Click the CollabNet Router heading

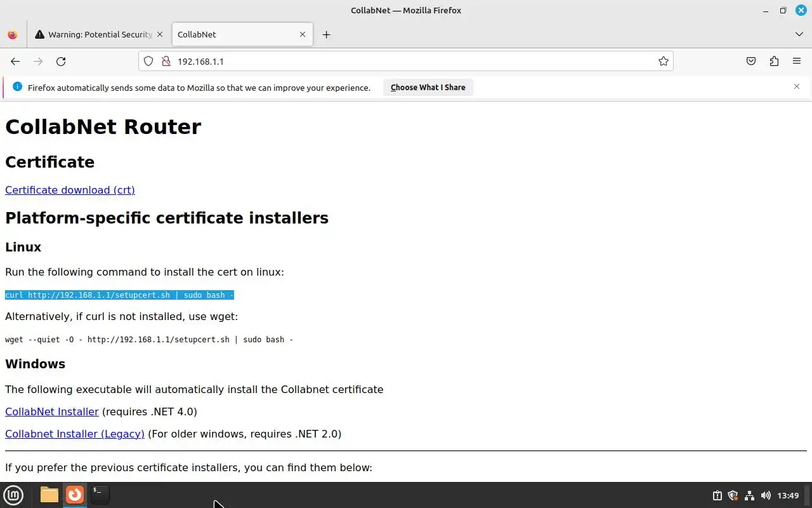tap(103, 126)
